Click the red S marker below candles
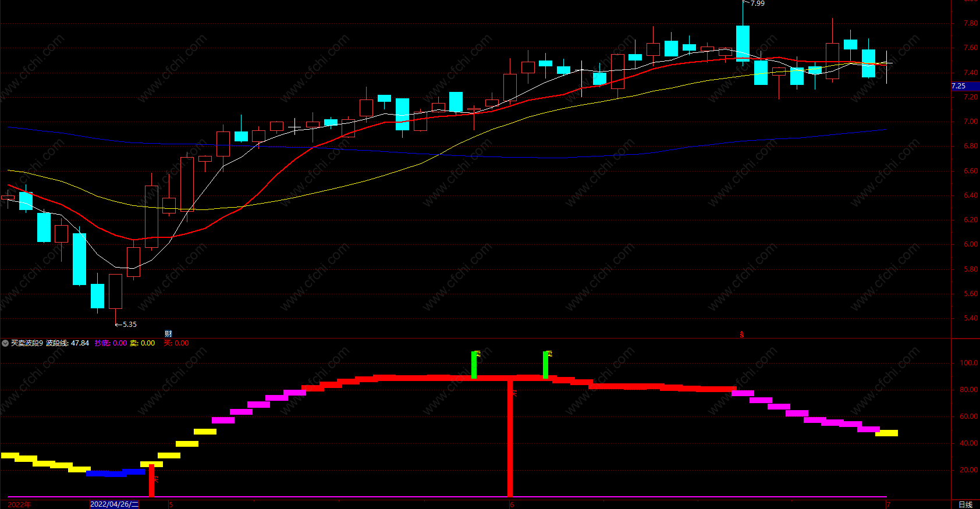Screen dimensions: 980x509 [741, 334]
